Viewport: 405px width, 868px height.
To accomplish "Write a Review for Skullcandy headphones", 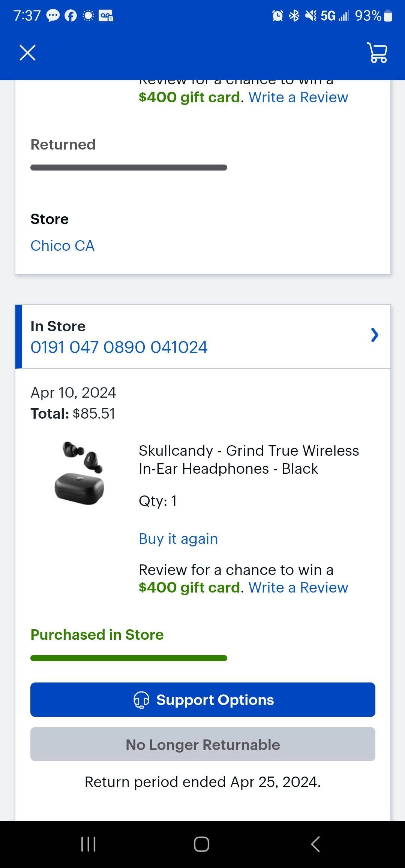I will pyautogui.click(x=298, y=587).
